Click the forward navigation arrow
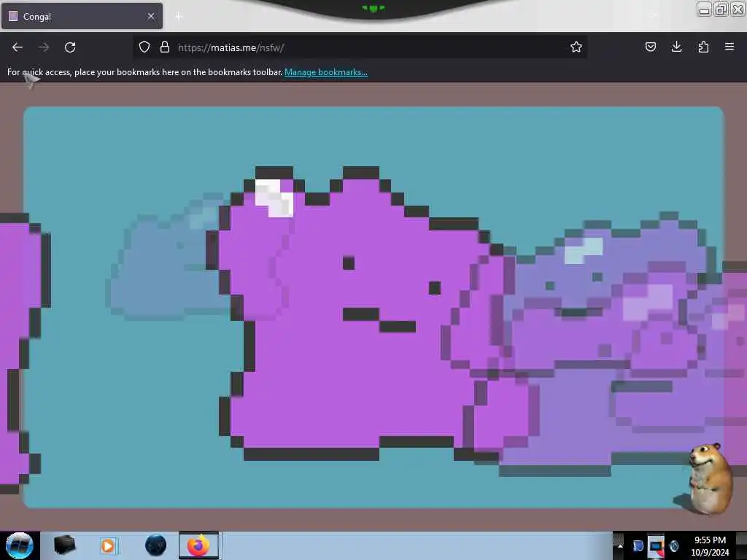Viewport: 747px width, 560px height. coord(43,47)
